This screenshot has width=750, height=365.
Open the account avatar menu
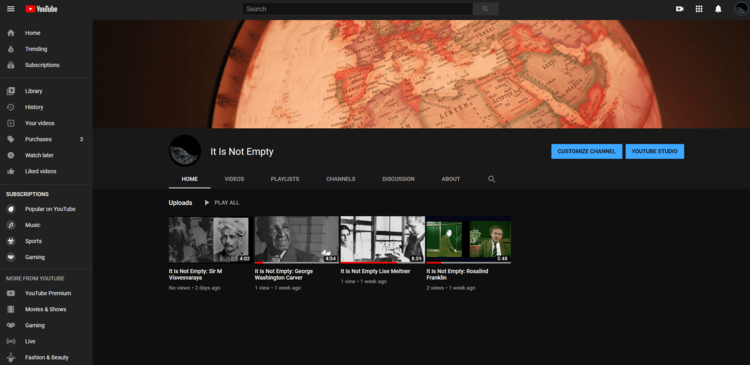(x=741, y=9)
